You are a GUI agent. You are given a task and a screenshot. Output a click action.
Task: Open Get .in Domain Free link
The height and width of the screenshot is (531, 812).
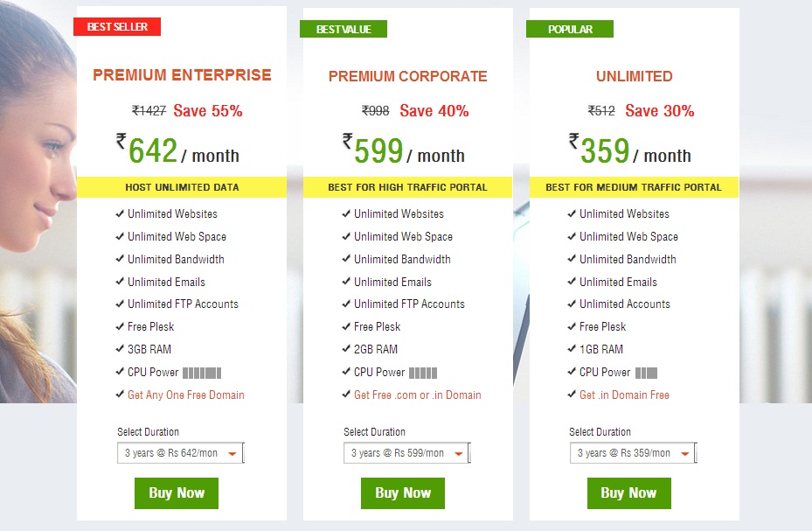[x=624, y=395]
